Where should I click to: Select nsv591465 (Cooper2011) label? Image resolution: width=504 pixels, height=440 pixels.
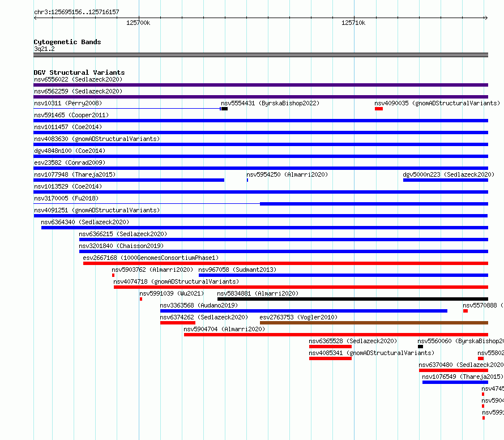(x=71, y=115)
